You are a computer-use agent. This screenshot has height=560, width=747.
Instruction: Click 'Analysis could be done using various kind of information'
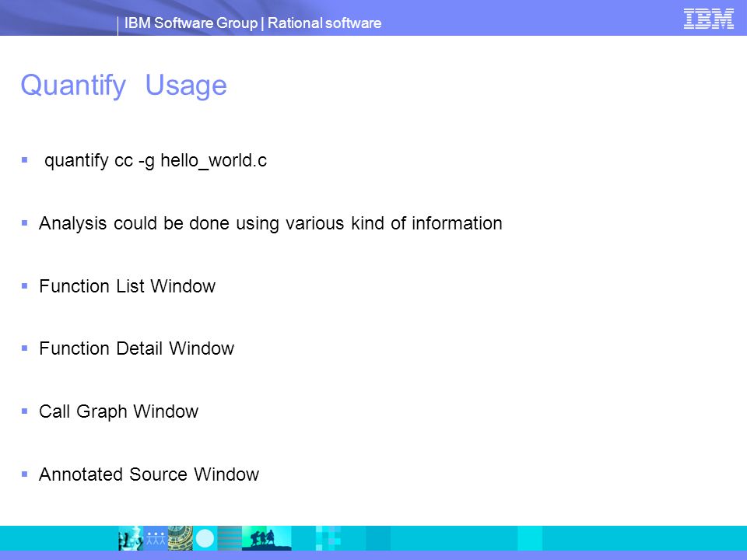pyautogui.click(x=271, y=223)
